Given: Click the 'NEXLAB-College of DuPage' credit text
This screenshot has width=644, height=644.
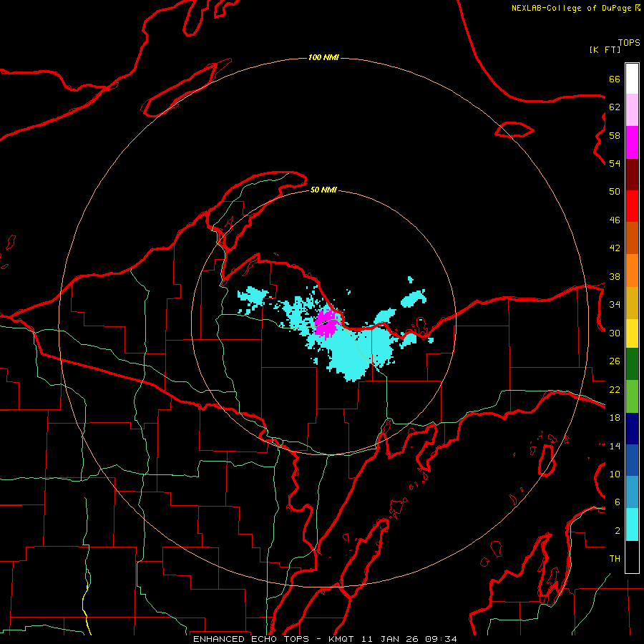Looking at the screenshot, I should [571, 8].
